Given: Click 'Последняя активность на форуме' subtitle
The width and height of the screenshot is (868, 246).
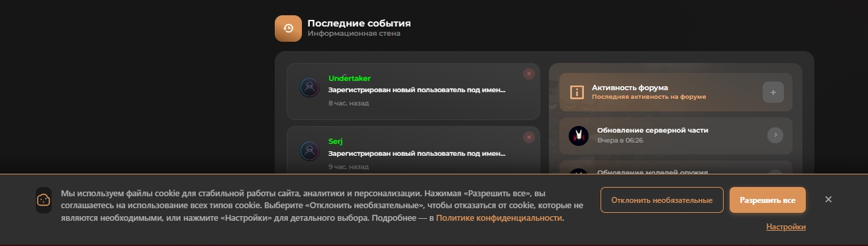Looking at the screenshot, I should (649, 97).
